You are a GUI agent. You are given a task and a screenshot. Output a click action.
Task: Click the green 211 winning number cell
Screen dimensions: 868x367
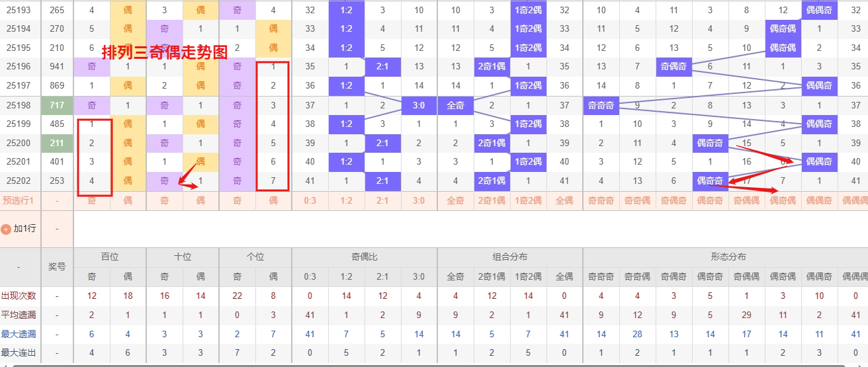tap(57, 143)
